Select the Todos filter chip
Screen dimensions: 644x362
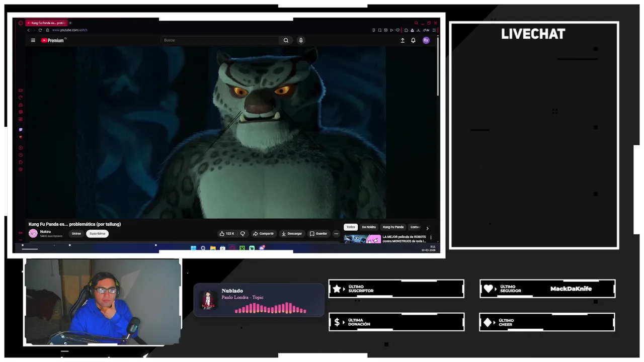coord(351,227)
